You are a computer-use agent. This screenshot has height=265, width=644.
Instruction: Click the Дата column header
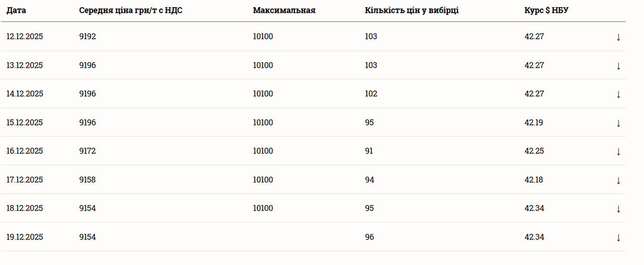(x=16, y=10)
